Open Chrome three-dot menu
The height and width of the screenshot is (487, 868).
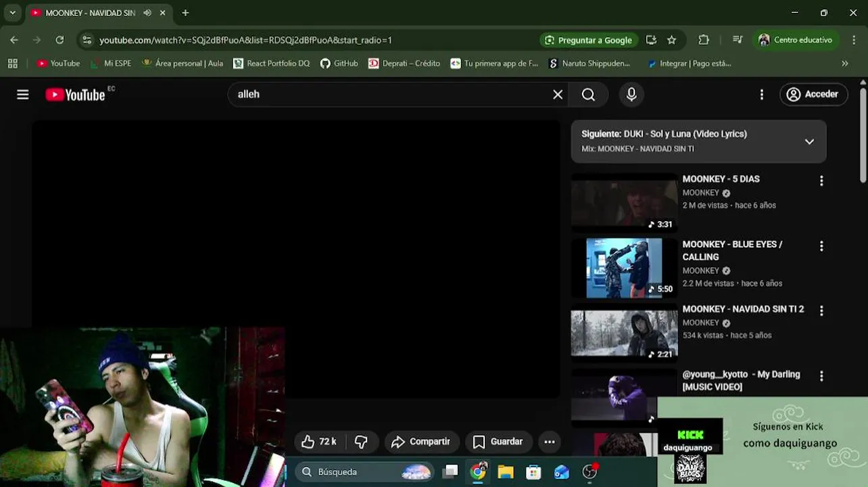pyautogui.click(x=853, y=40)
